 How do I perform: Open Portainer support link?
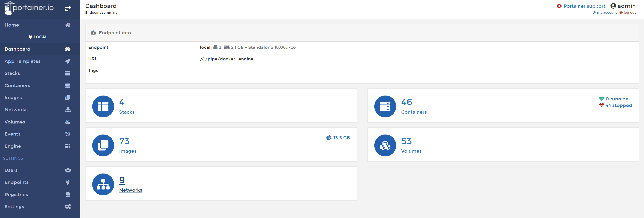[x=584, y=6]
